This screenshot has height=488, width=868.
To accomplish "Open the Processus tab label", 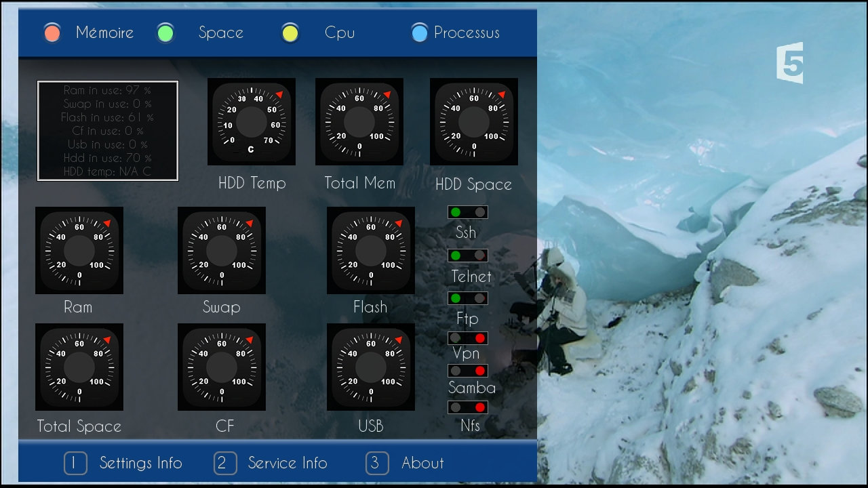I will click(467, 33).
